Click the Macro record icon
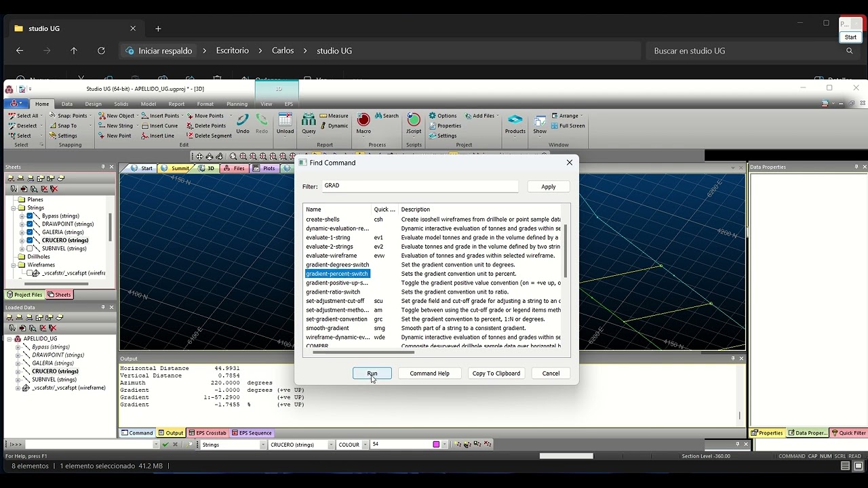The height and width of the screenshot is (488, 868). [363, 120]
